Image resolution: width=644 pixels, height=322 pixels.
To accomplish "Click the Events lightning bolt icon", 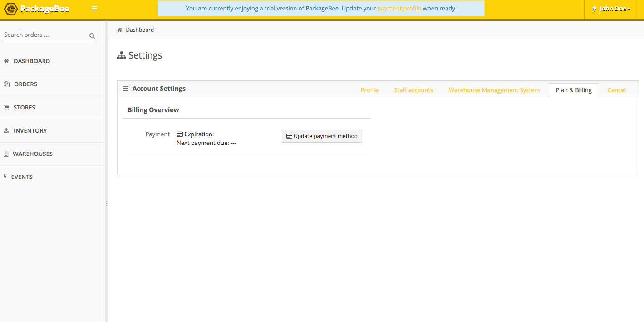I will (5, 177).
